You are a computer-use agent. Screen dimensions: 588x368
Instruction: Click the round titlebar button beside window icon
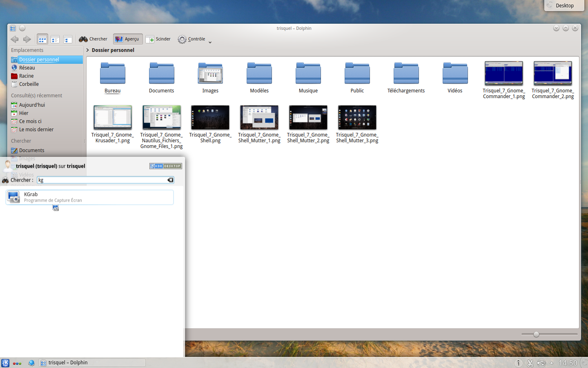[22, 28]
